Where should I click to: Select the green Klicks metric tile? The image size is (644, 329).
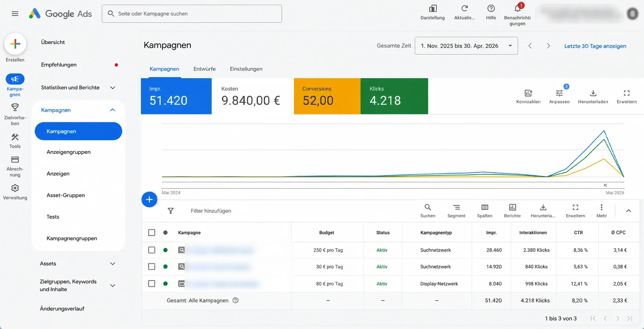pos(394,96)
